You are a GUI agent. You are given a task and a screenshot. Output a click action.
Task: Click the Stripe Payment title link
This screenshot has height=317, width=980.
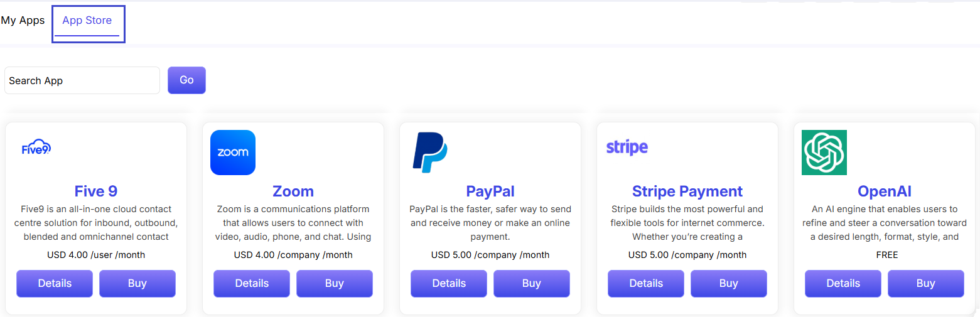coord(687,191)
